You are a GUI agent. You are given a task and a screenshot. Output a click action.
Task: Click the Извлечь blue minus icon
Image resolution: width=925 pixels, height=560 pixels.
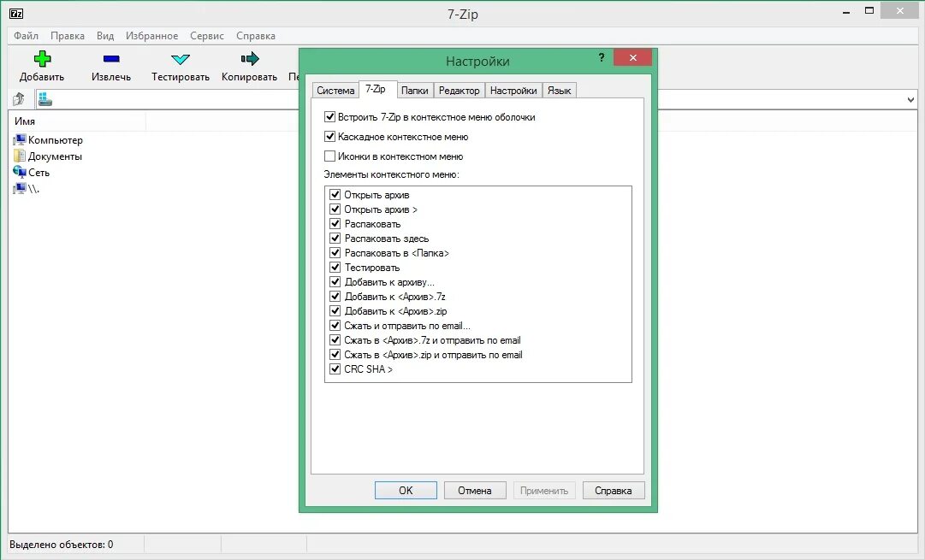tap(111, 58)
